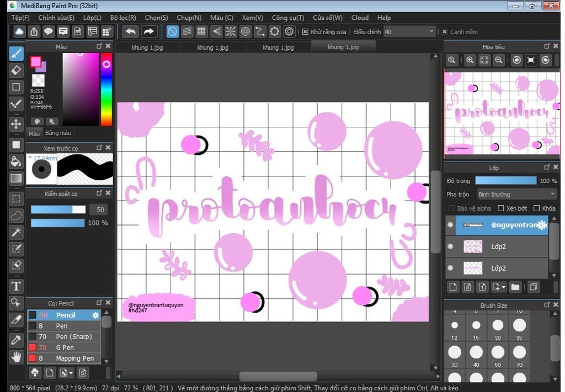This screenshot has height=392, width=565.
Task: Open the add-brush dropdown below brush list
Action: pyautogui.click(x=66, y=373)
